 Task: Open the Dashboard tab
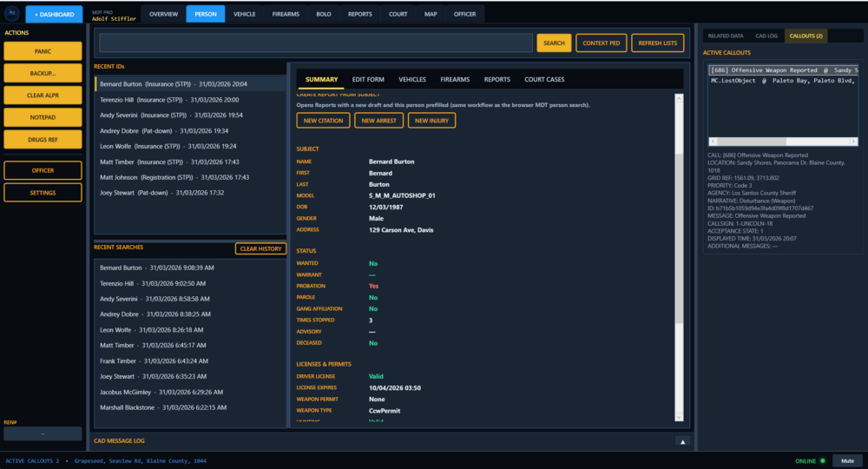tap(54, 15)
